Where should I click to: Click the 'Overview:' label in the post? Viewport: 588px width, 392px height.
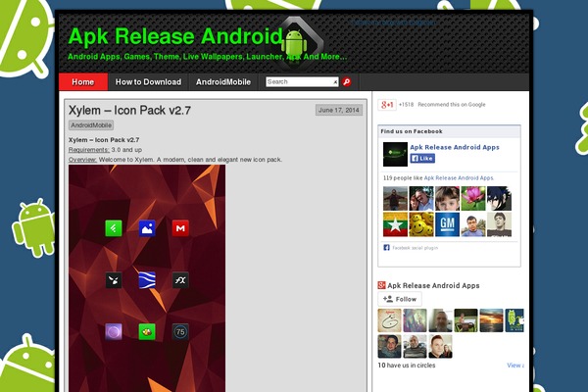(82, 160)
